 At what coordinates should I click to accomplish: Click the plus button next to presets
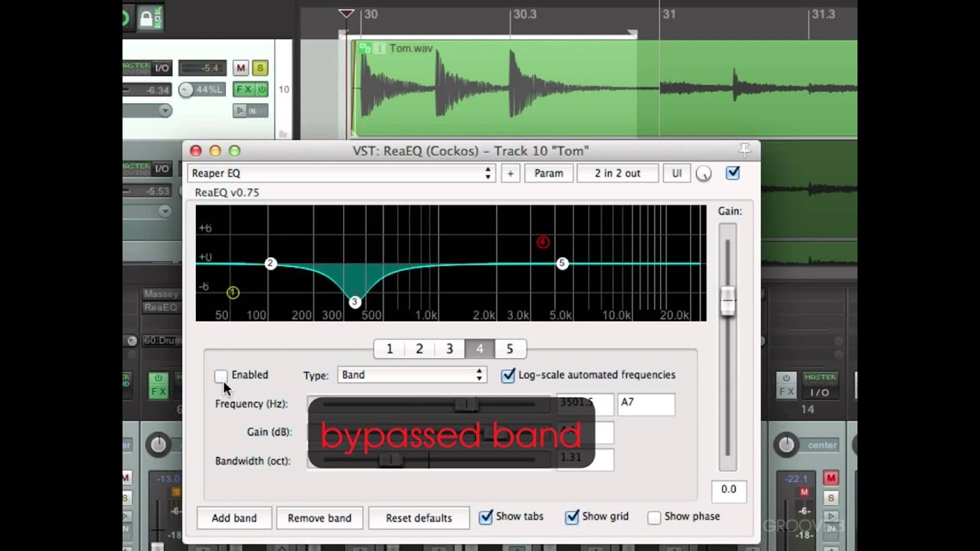pyautogui.click(x=510, y=174)
